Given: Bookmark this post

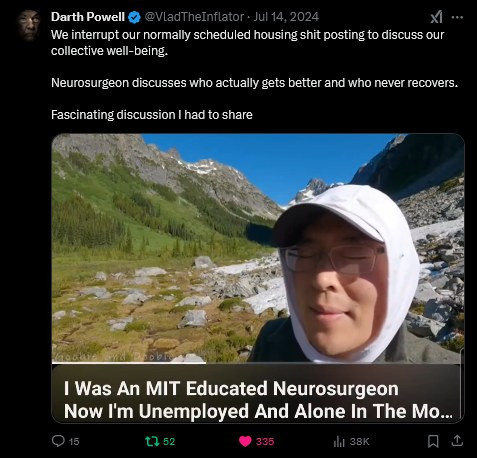Looking at the screenshot, I should 433,441.
